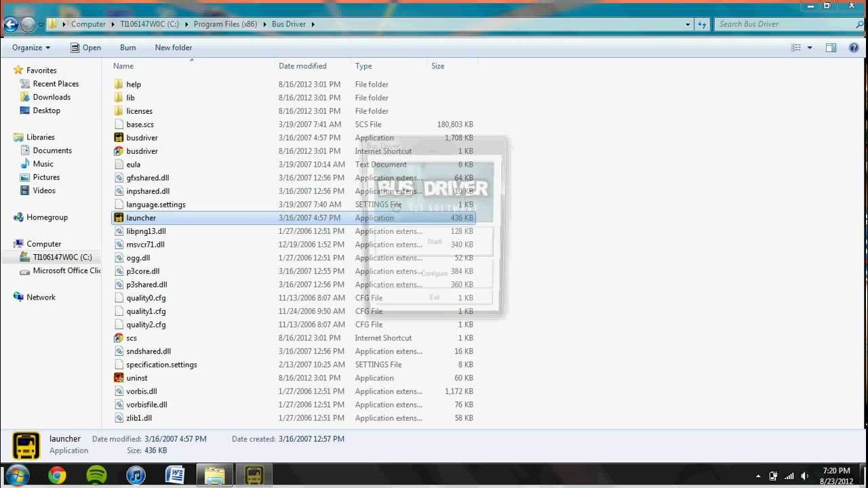Expand the breadcrumb arrow after Bus Driver
Viewport: 868px width, 488px height.
pos(313,24)
